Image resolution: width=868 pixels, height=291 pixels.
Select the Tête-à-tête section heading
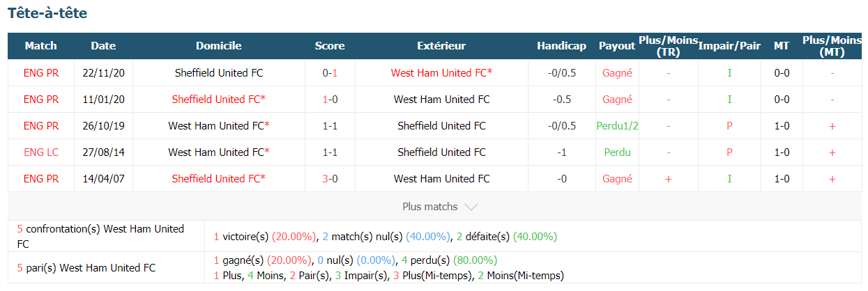coord(47,13)
